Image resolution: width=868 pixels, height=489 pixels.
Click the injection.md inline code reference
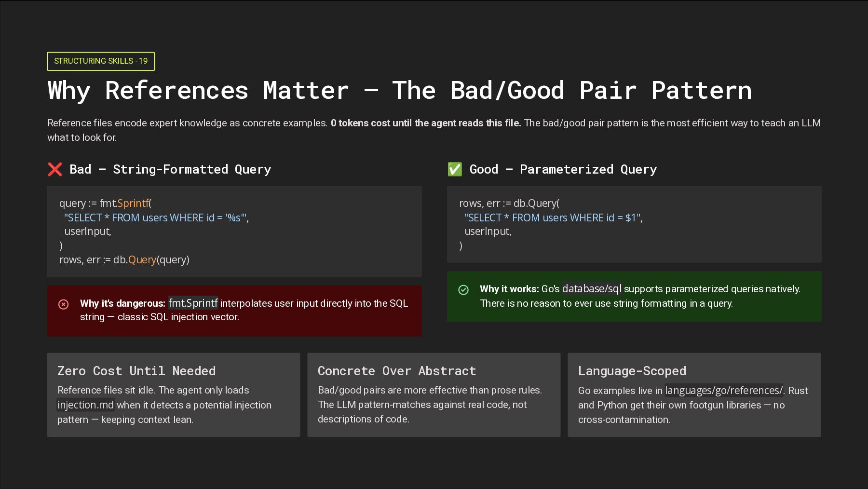[x=86, y=405]
